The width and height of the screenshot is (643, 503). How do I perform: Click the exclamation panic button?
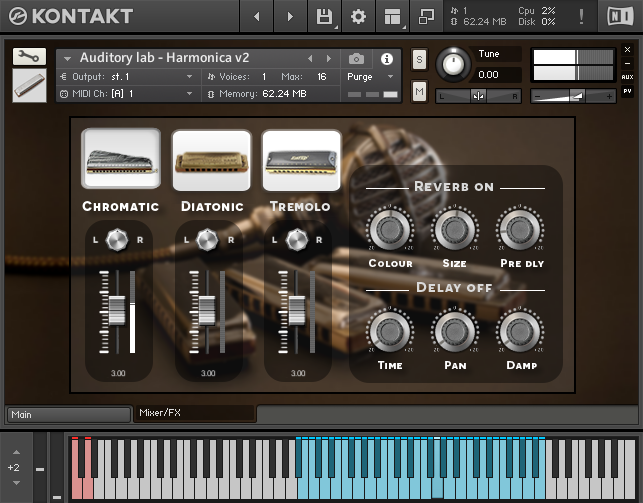pos(581,16)
